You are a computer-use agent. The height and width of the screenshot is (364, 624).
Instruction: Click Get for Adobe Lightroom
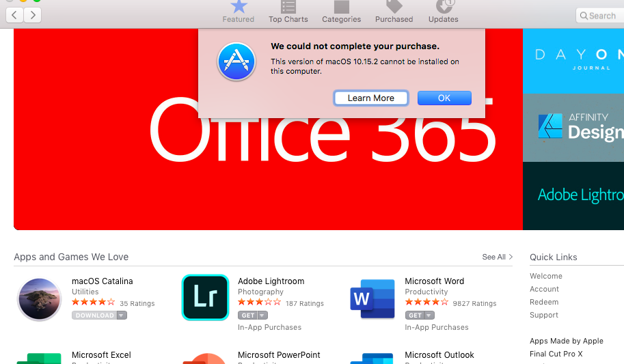click(x=248, y=316)
